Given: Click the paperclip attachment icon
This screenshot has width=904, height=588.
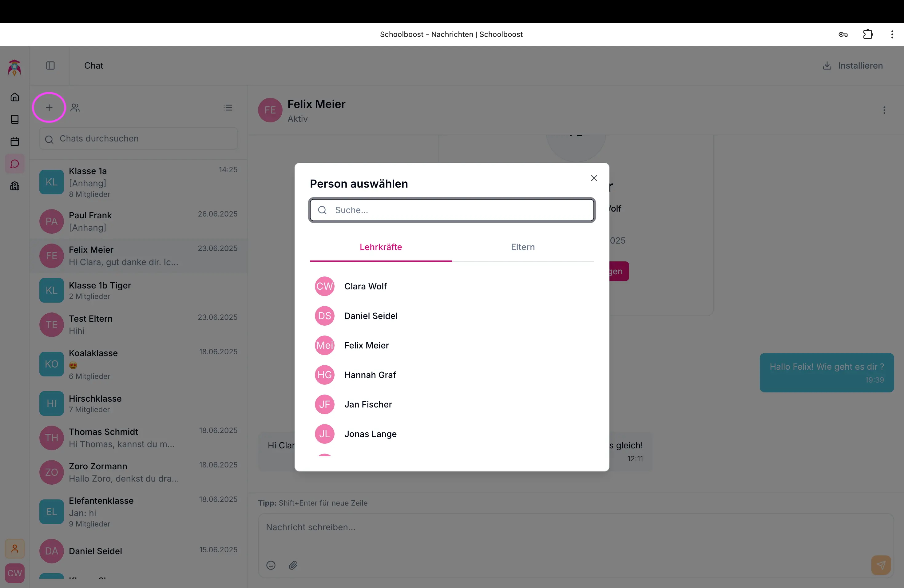Looking at the screenshot, I should 293,565.
